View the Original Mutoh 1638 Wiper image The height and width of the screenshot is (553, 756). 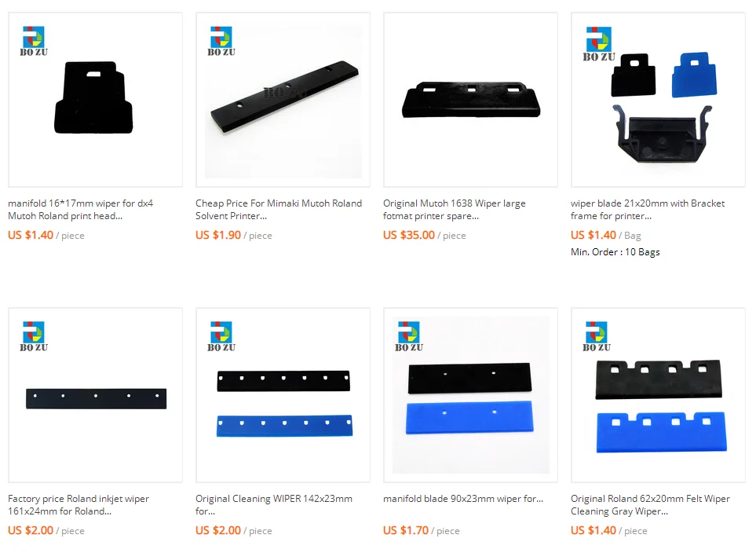pos(470,100)
